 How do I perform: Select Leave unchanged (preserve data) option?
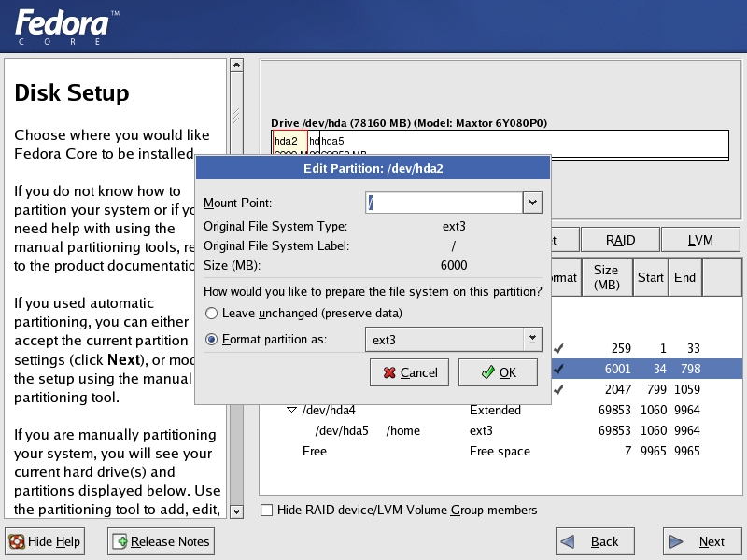211,314
